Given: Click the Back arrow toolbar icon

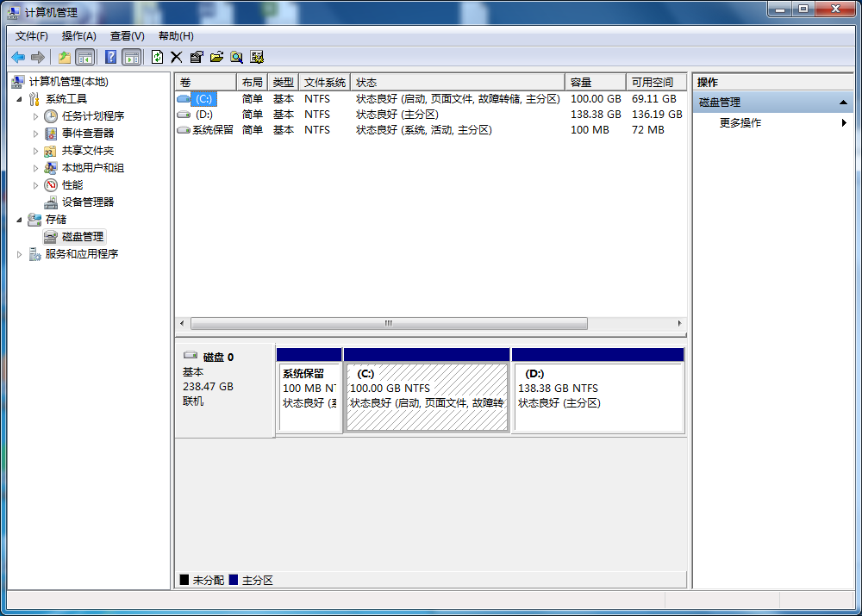Looking at the screenshot, I should tap(18, 57).
